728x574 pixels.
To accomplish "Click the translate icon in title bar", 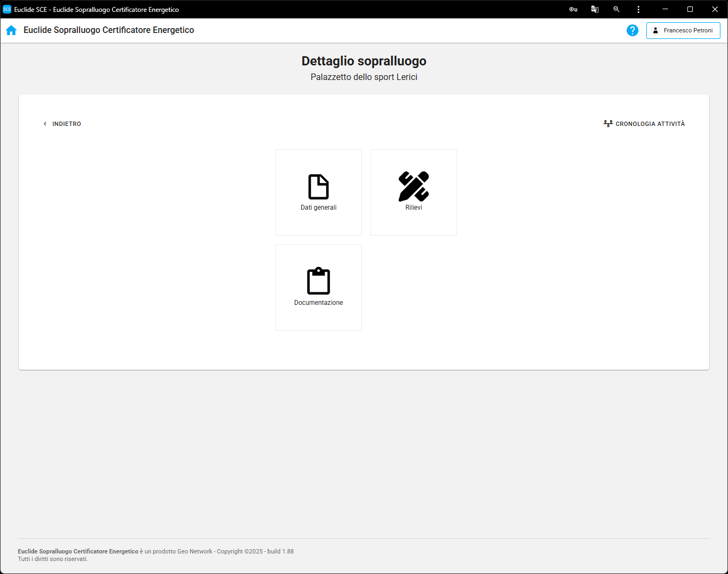I will (595, 9).
